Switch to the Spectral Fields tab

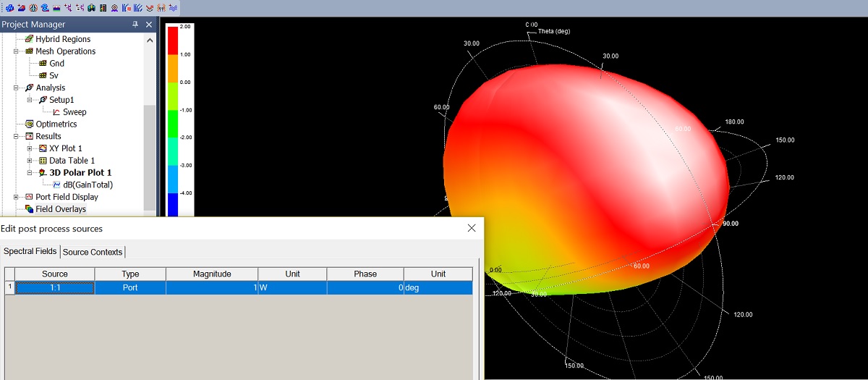click(x=30, y=252)
